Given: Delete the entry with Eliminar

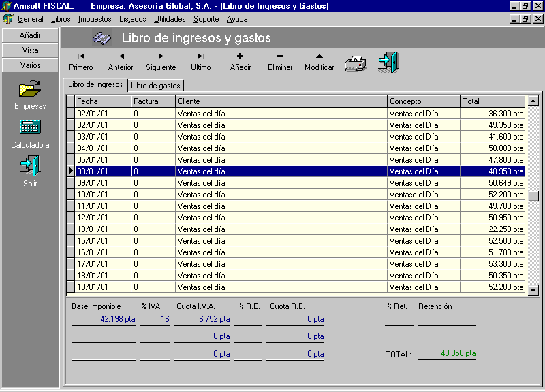Looking at the screenshot, I should (x=280, y=62).
